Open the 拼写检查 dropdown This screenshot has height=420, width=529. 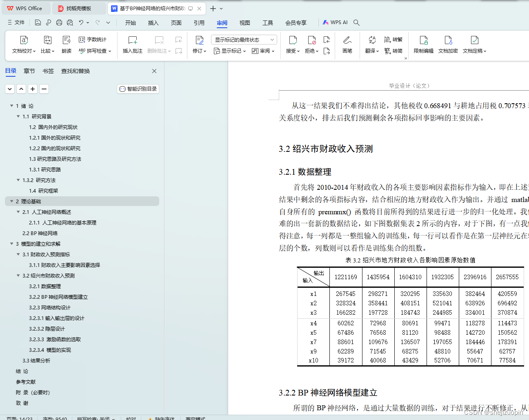(95, 51)
